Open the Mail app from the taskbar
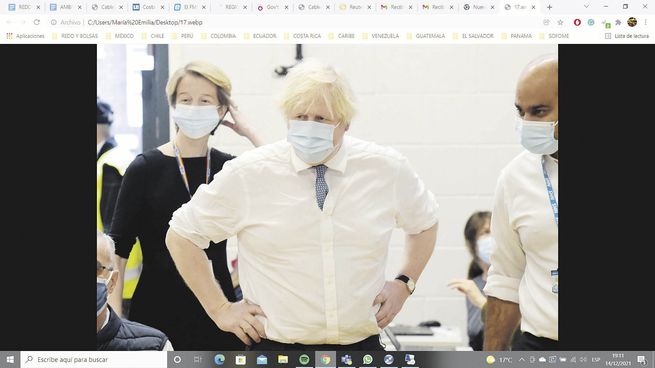 tap(262, 359)
